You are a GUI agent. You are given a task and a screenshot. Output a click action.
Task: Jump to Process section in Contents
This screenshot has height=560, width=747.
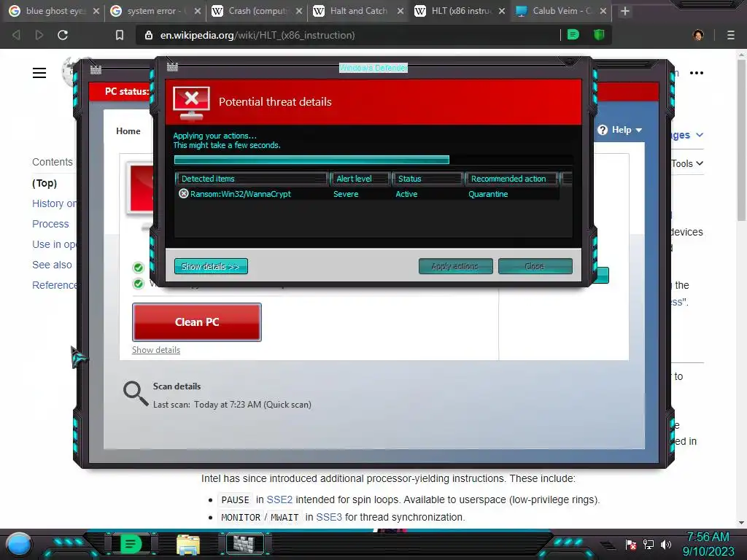click(50, 225)
